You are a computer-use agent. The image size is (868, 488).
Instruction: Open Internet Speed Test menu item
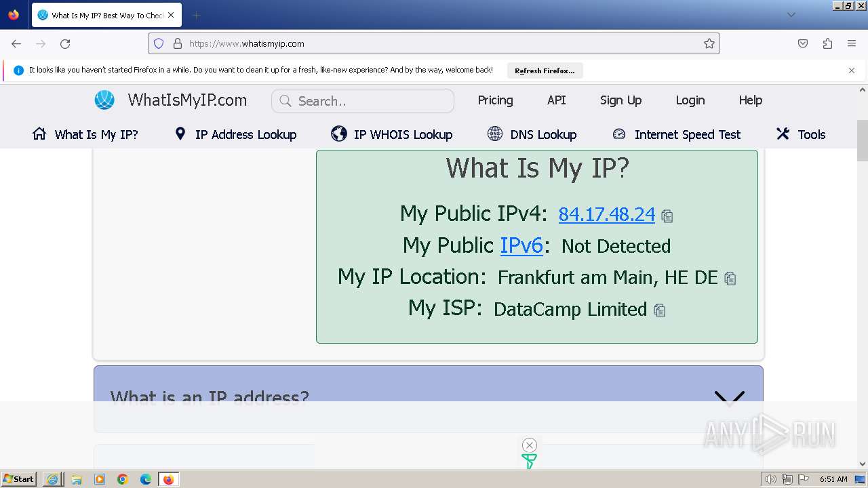tap(677, 134)
